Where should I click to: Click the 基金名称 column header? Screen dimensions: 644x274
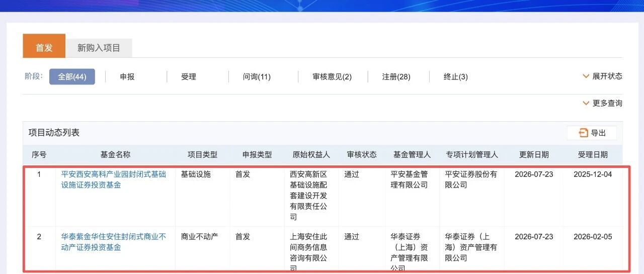[115, 154]
